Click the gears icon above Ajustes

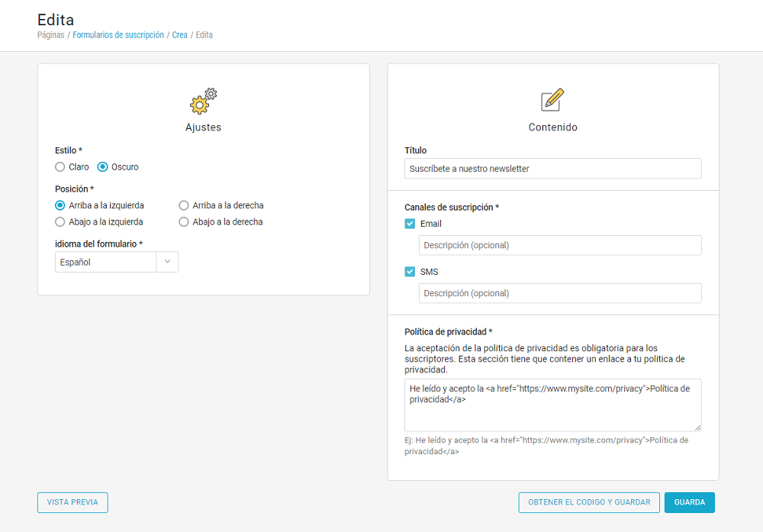coord(203,101)
